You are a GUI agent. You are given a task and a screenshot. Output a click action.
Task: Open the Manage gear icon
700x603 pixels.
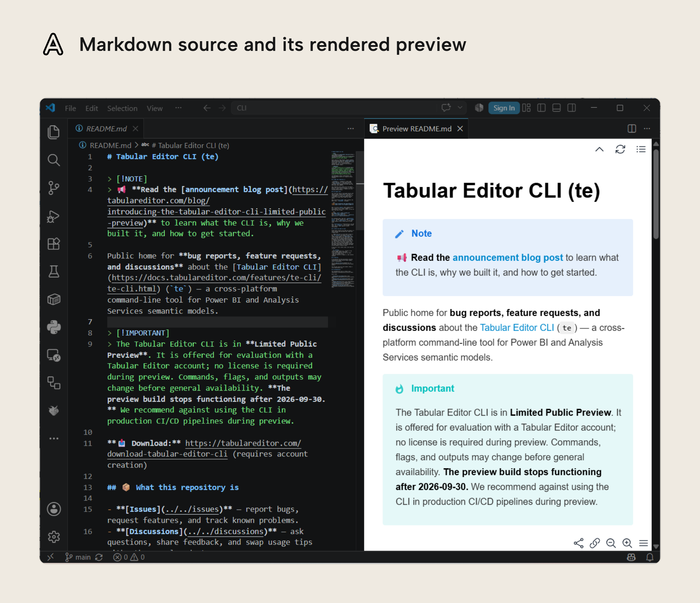tap(54, 537)
